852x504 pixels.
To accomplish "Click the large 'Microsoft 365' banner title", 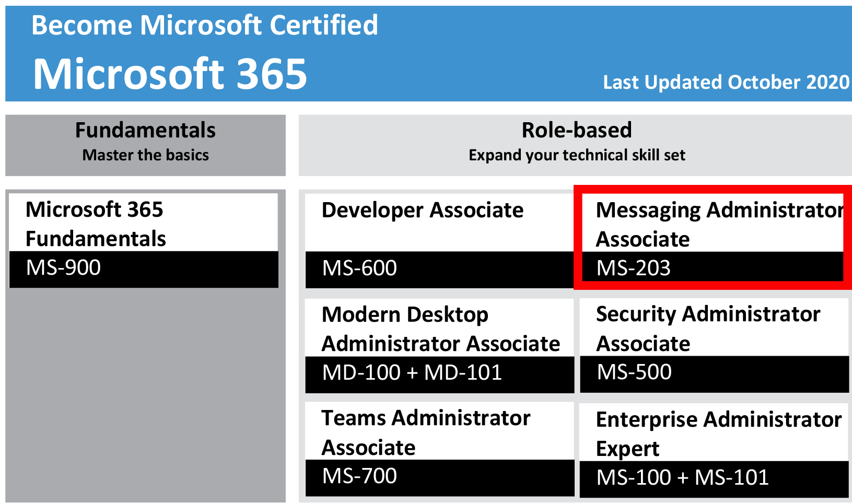I will coord(170,74).
